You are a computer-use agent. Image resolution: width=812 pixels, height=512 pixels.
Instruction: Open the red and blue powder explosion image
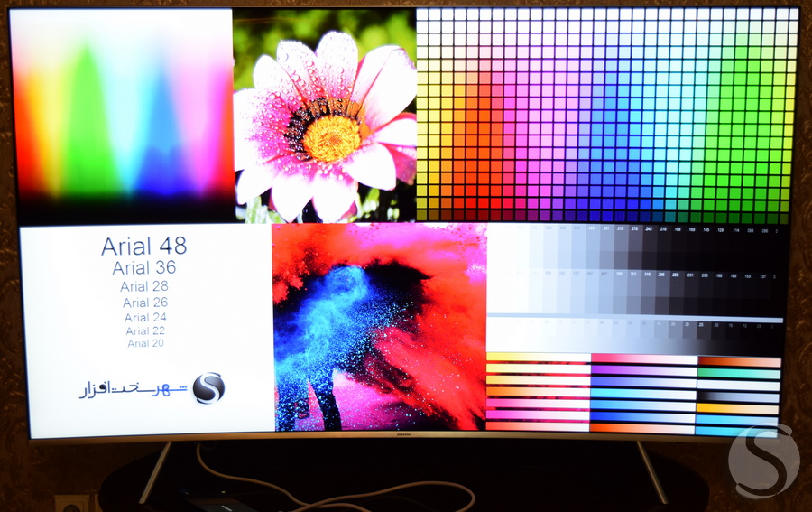click(x=380, y=327)
